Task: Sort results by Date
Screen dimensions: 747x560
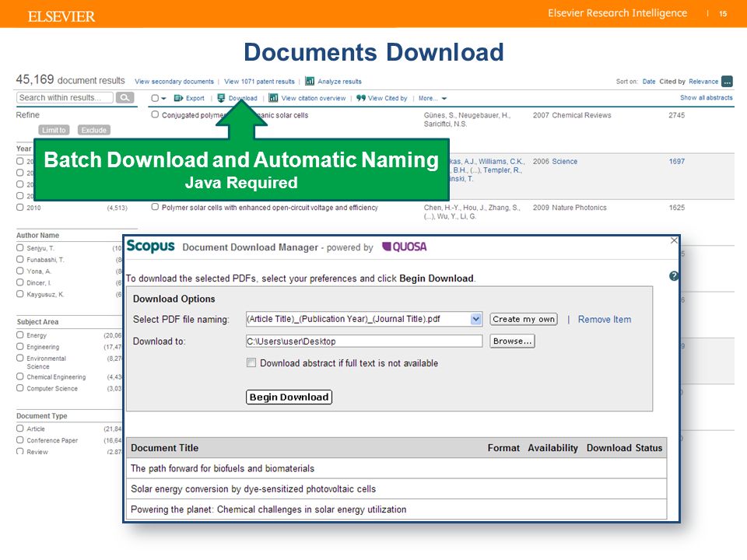Action: click(649, 82)
